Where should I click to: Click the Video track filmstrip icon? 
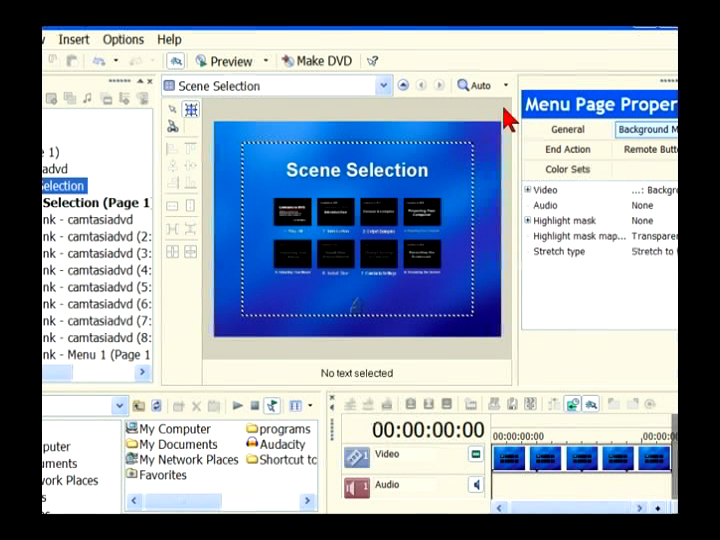pos(357,457)
